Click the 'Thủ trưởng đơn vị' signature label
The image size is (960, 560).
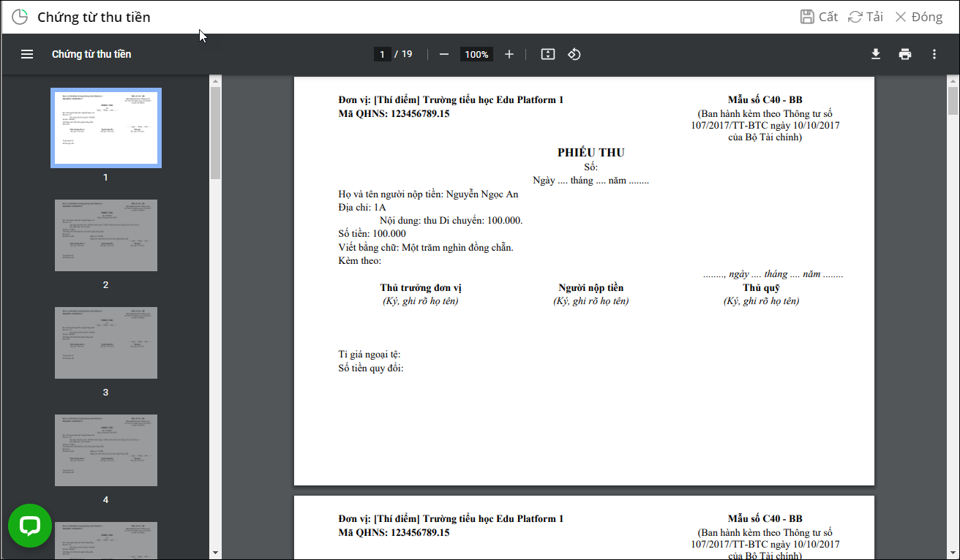421,288
